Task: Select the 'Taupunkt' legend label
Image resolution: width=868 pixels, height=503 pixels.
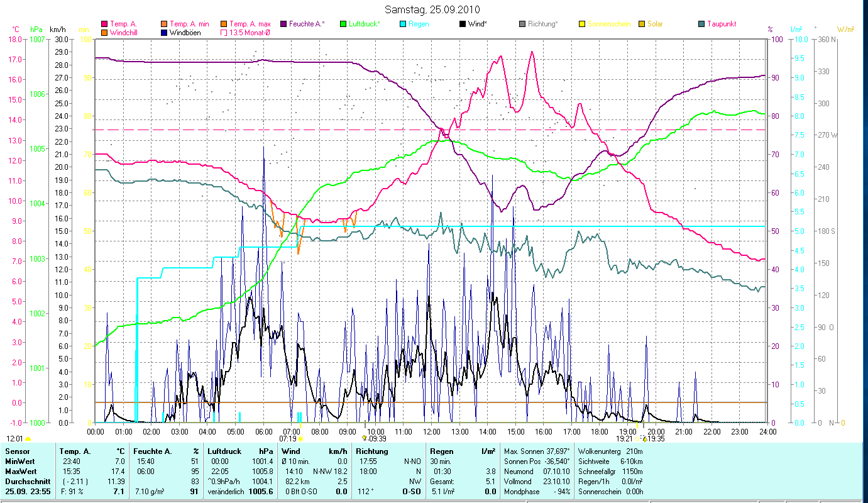Action: click(x=722, y=24)
